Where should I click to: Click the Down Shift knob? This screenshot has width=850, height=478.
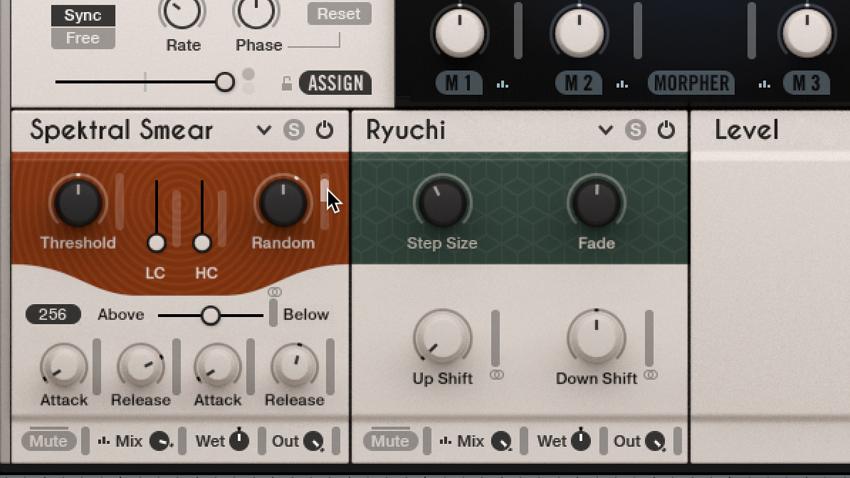pyautogui.click(x=596, y=338)
